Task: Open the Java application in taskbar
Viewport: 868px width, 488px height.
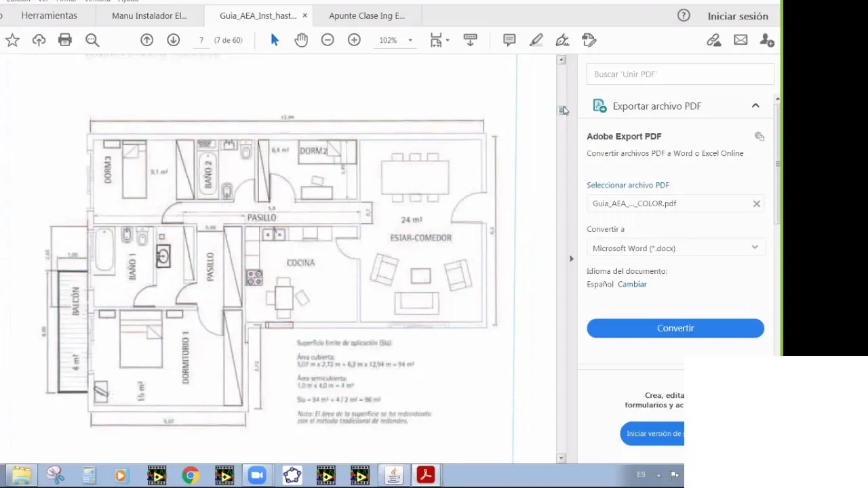Action: pyautogui.click(x=393, y=475)
